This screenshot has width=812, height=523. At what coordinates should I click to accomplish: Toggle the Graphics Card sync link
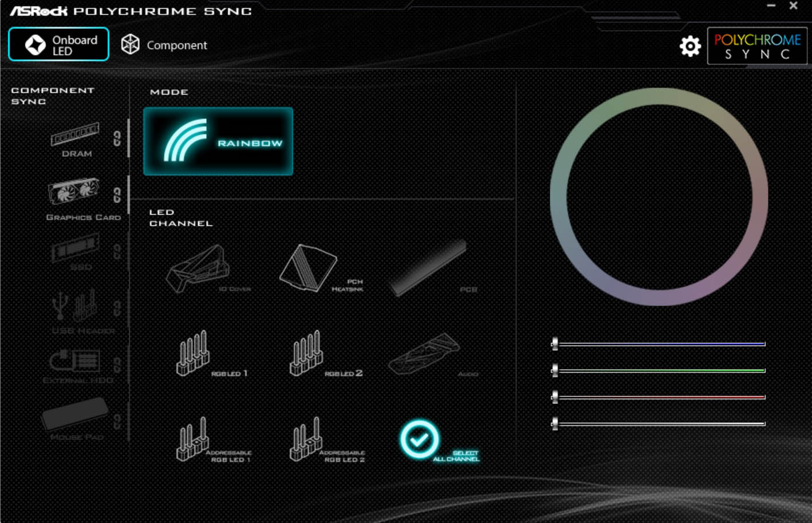point(117,195)
